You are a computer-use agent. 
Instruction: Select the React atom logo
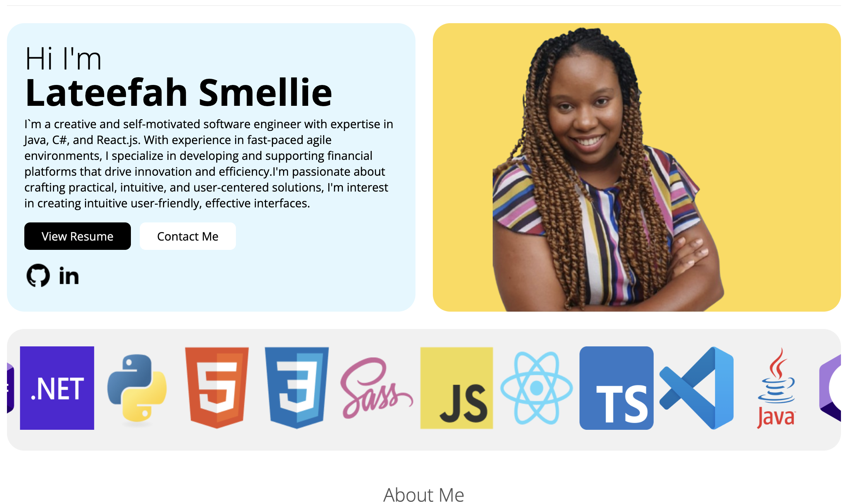536,388
